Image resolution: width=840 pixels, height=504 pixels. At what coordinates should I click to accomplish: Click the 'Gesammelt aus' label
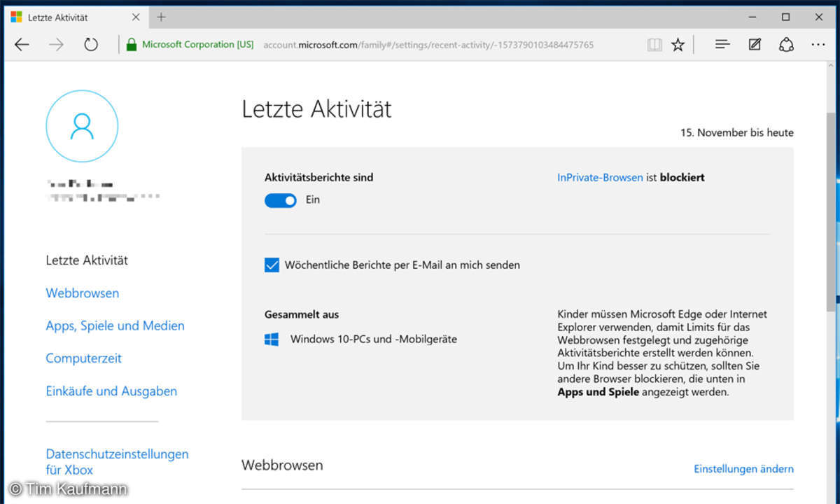coord(302,315)
